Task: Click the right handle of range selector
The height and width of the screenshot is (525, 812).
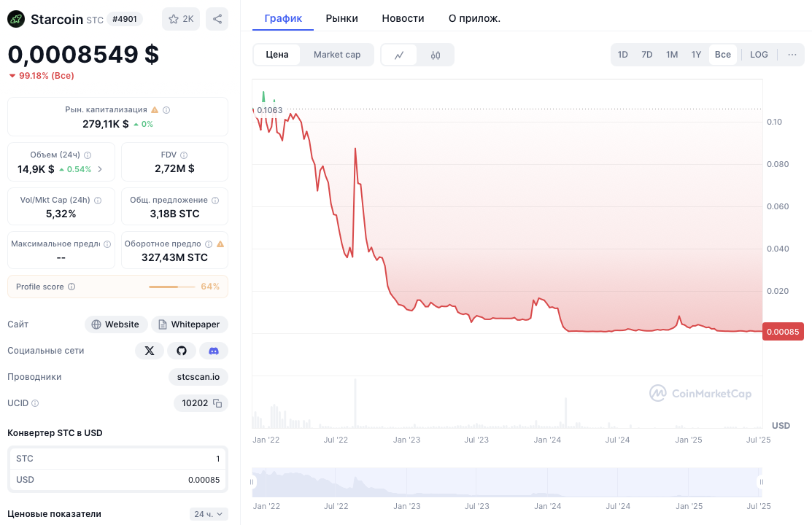Action: [761, 482]
